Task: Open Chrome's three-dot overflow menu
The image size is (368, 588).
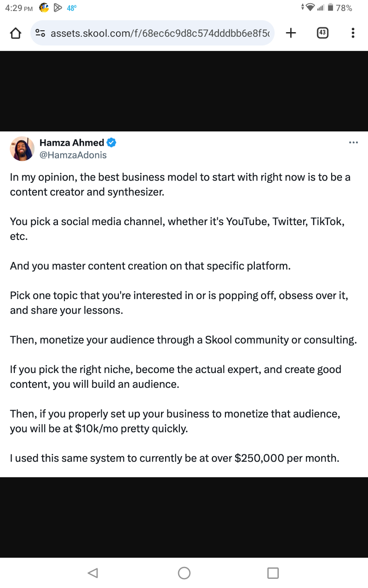Action: [x=353, y=33]
